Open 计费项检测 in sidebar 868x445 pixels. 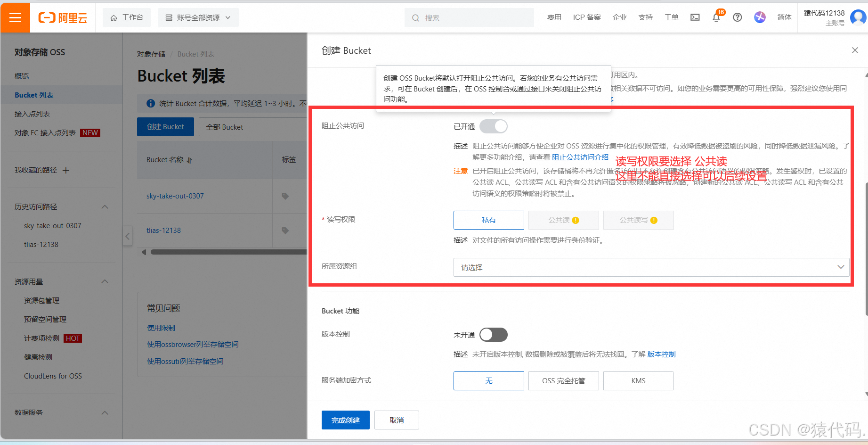click(41, 338)
